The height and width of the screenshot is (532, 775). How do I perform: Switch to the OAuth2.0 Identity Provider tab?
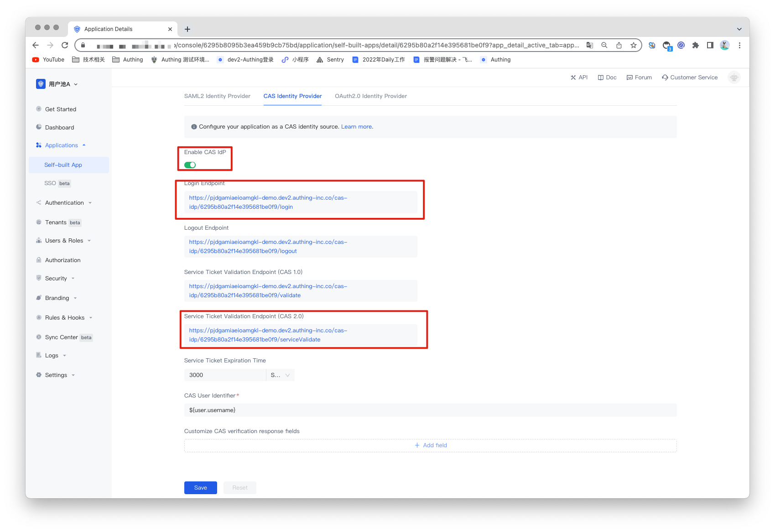click(371, 96)
